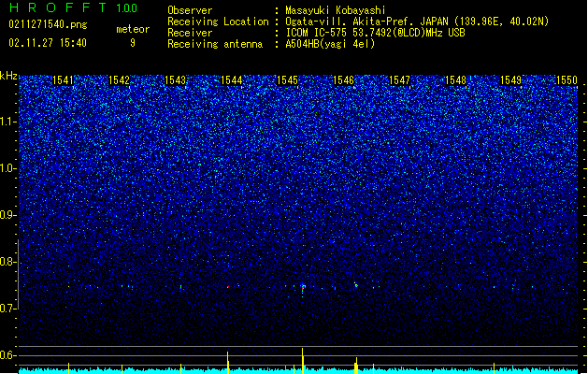Click the meteor count label
This screenshot has width=588, height=374.
tap(133, 29)
